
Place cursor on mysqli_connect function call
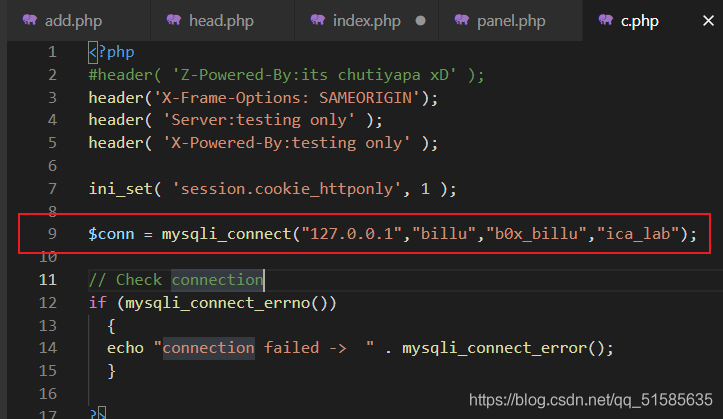[226, 234]
